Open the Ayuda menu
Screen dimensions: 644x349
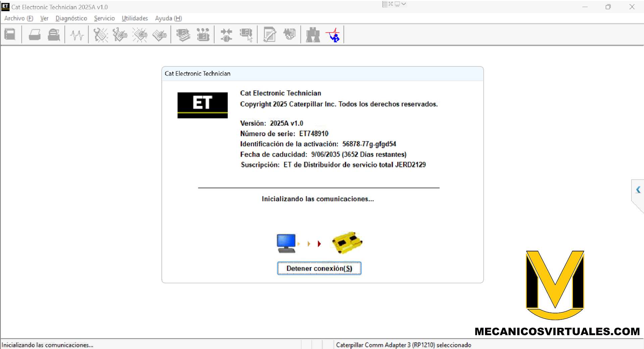click(168, 18)
